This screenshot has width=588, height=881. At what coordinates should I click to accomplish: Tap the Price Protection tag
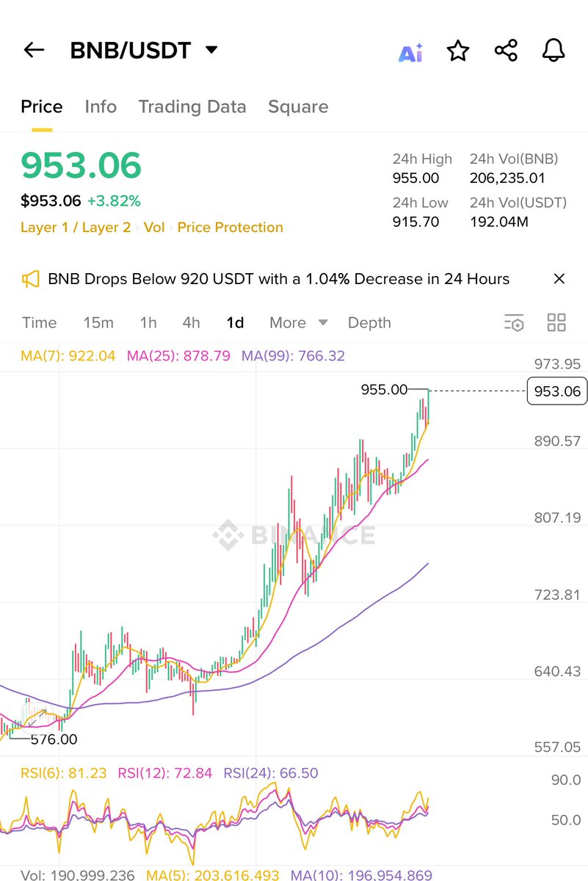[231, 228]
